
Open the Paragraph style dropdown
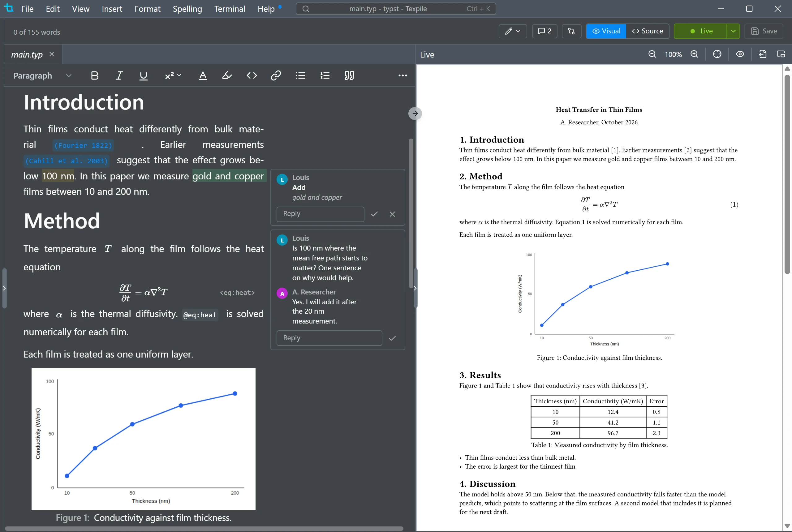pyautogui.click(x=42, y=75)
